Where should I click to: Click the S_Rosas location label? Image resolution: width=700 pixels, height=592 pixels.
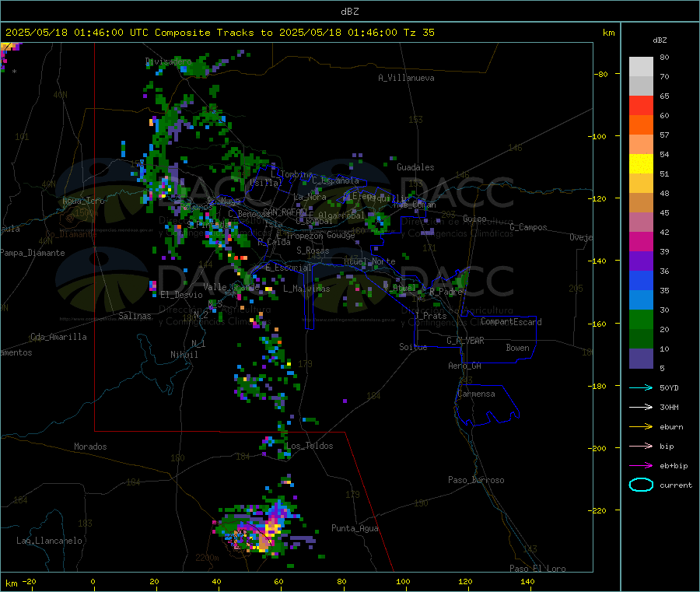point(313,250)
